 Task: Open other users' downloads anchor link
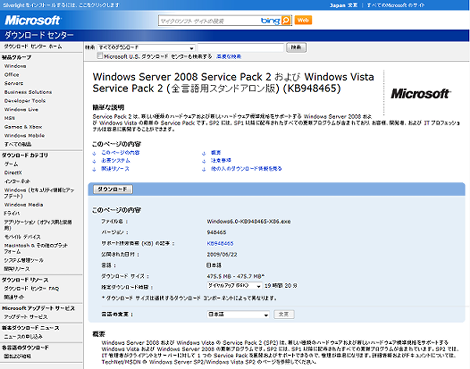point(246,169)
